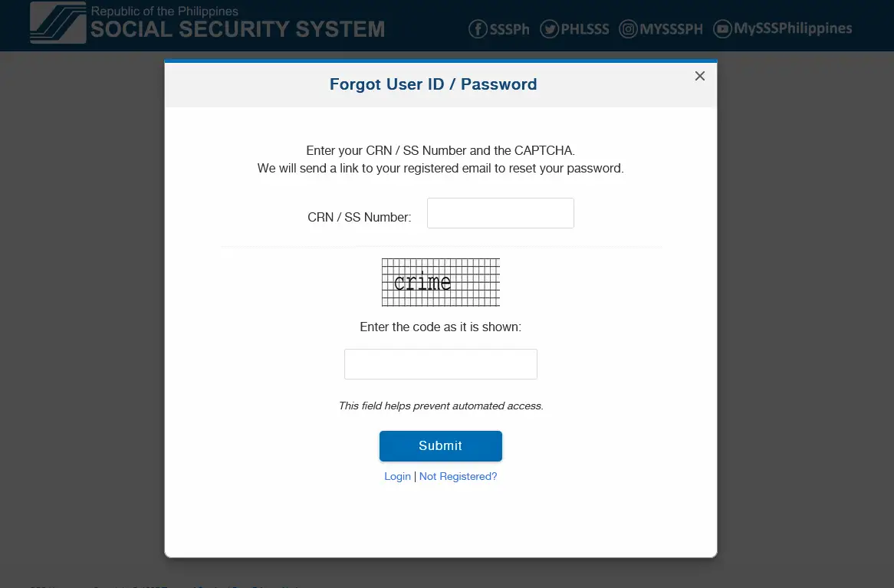Click the PHLSSS Twitter icon
The image size is (894, 588).
550,29
